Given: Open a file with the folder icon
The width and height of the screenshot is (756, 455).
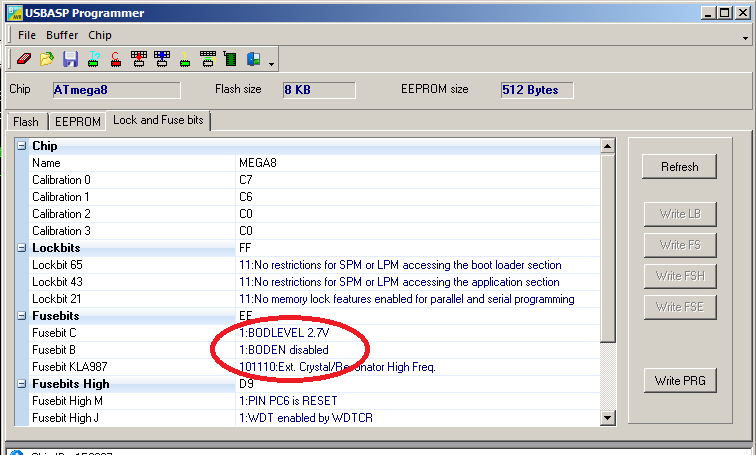Looking at the screenshot, I should 47,59.
